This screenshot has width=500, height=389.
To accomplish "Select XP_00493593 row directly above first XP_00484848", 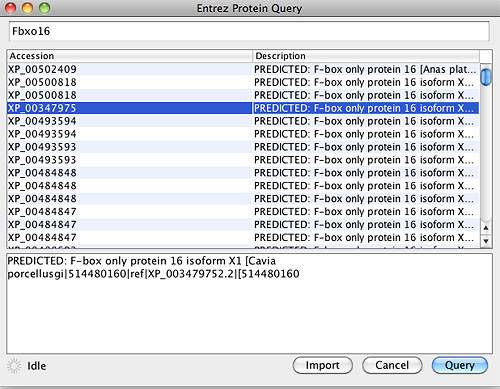I will 243,160.
